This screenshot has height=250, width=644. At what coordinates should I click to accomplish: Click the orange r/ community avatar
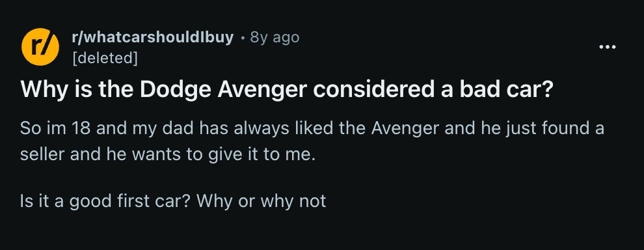40,47
